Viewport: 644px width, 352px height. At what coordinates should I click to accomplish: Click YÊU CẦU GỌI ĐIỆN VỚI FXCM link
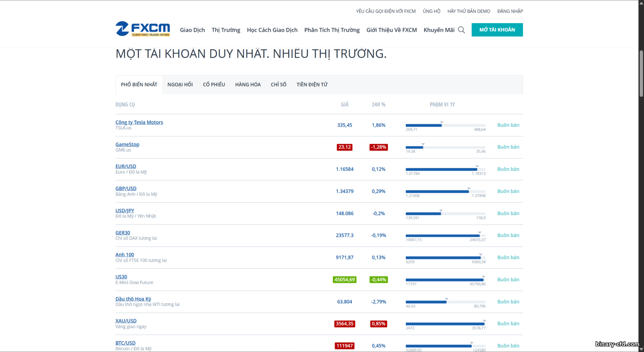386,11
